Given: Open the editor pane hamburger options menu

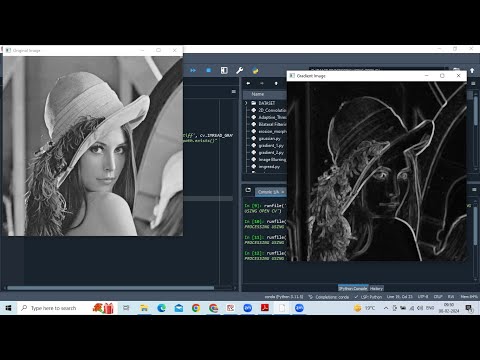Looking at the screenshot, I should click(234, 92).
